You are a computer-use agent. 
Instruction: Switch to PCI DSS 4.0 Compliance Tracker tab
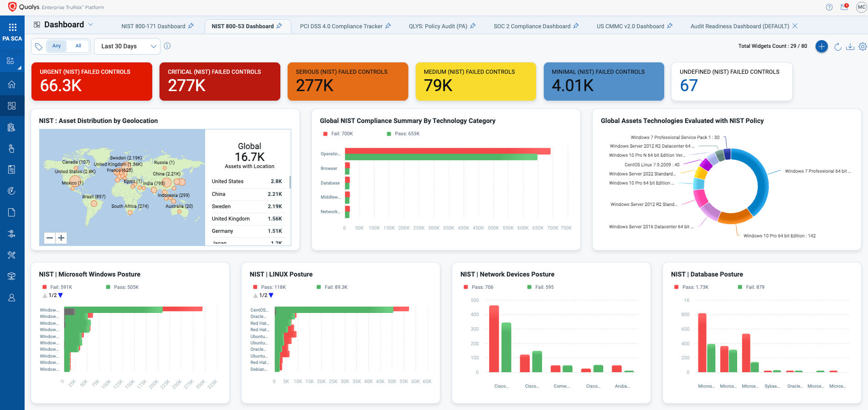341,26
